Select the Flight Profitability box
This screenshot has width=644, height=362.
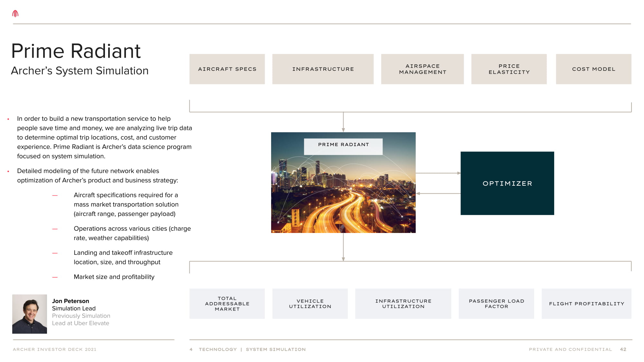586,304
